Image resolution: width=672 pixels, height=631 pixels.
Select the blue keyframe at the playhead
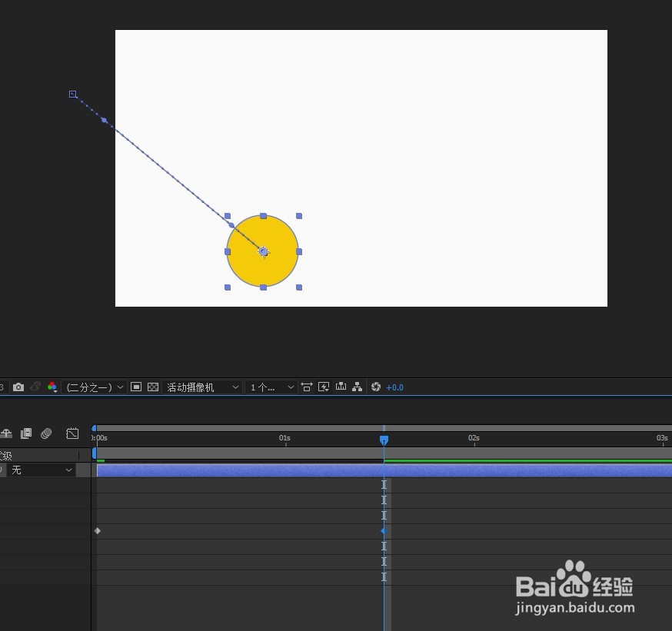pyautogui.click(x=384, y=531)
